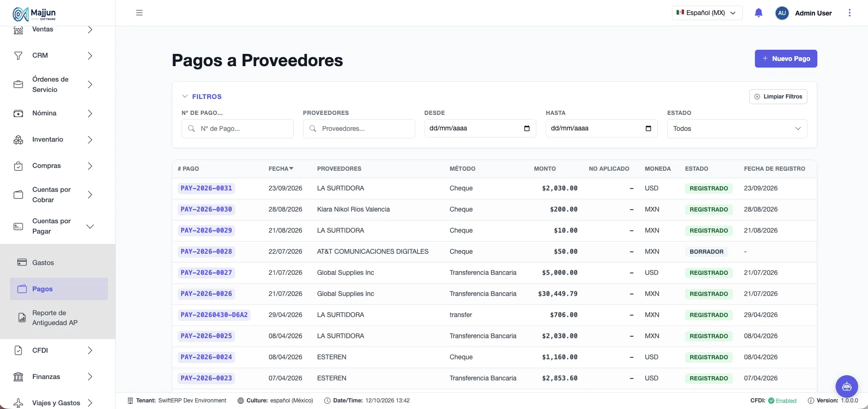Click the Gastos card icon
Screen dimensions: 868x409
click(x=22, y=263)
